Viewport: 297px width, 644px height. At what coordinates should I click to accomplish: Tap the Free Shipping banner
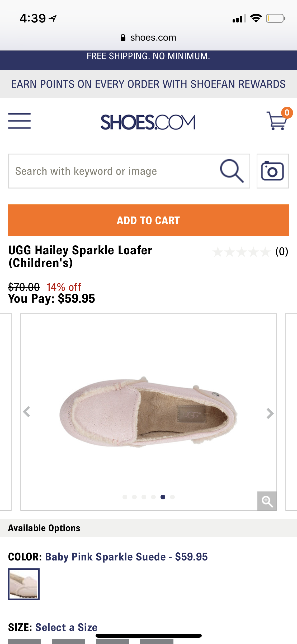148,57
